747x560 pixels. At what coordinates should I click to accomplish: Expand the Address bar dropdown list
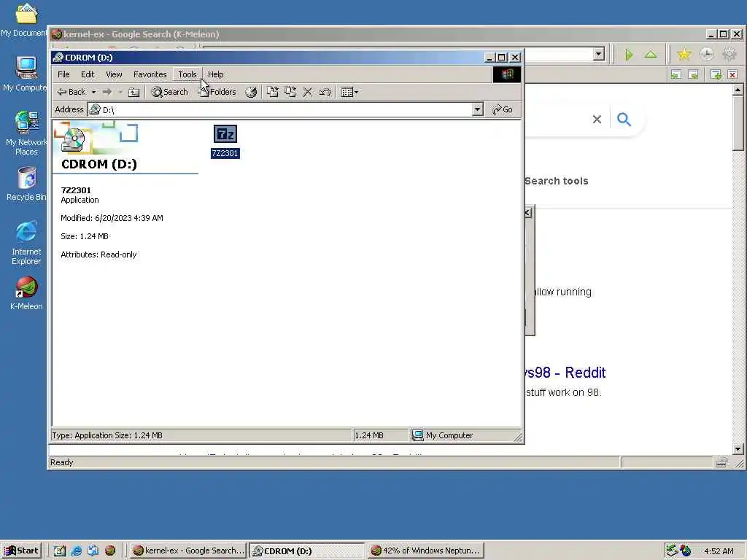(477, 109)
